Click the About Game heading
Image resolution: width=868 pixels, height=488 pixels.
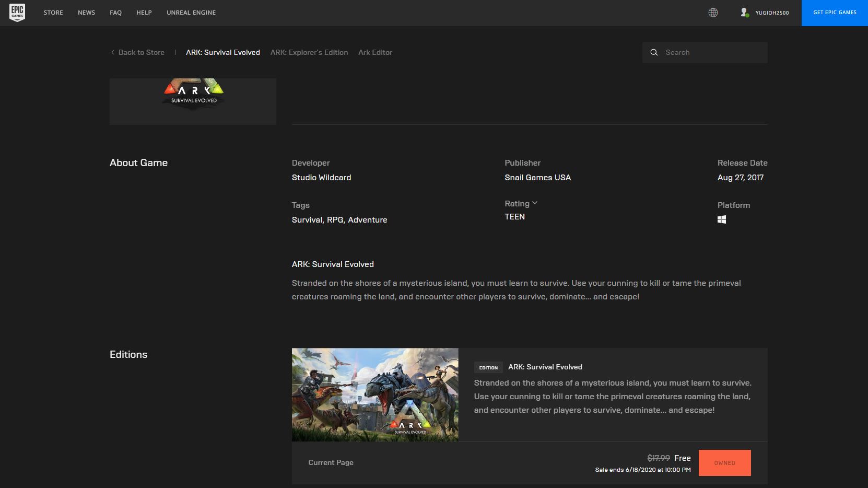point(138,162)
